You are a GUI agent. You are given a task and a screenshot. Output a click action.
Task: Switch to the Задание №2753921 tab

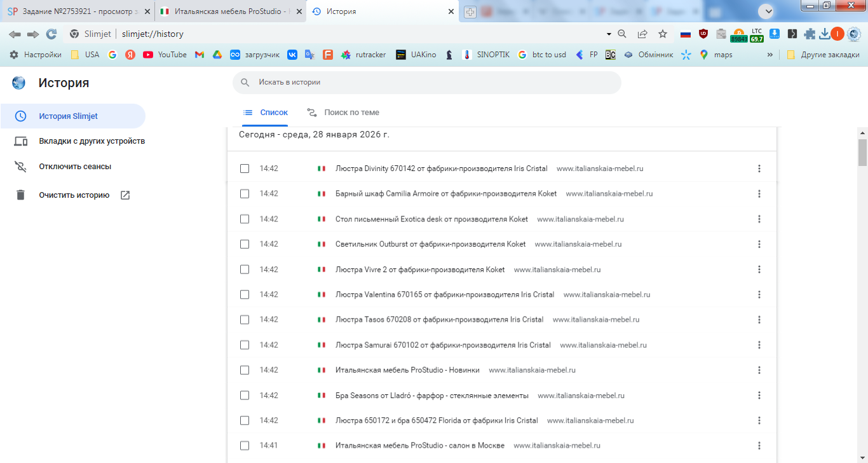77,12
